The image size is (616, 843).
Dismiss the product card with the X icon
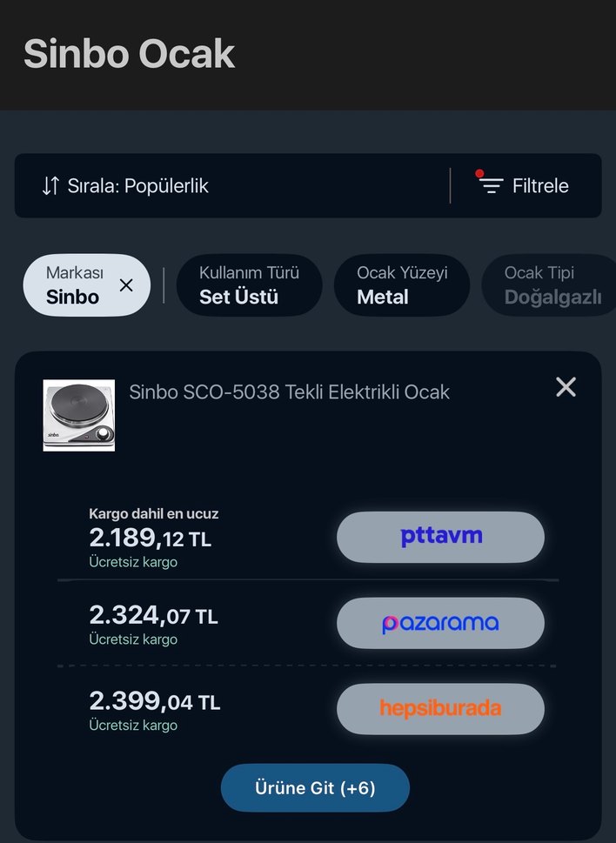click(x=566, y=387)
